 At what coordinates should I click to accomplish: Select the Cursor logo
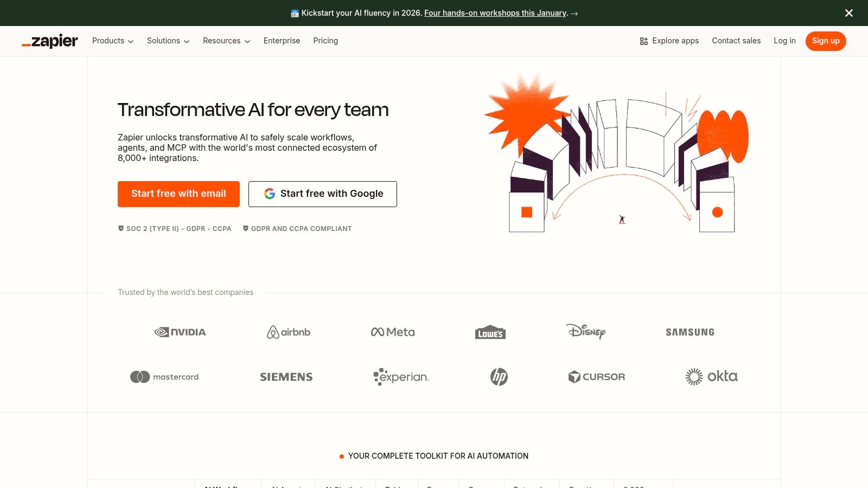(597, 376)
